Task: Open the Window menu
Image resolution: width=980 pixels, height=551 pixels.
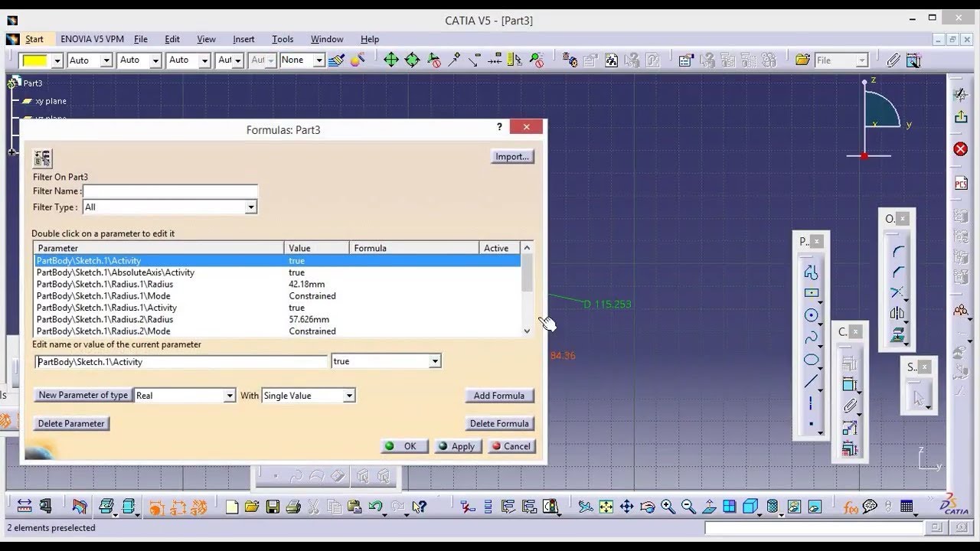Action: pos(327,39)
